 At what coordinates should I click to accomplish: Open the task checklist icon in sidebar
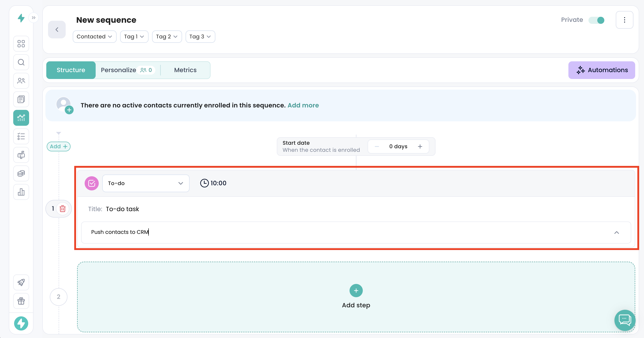[x=21, y=136]
